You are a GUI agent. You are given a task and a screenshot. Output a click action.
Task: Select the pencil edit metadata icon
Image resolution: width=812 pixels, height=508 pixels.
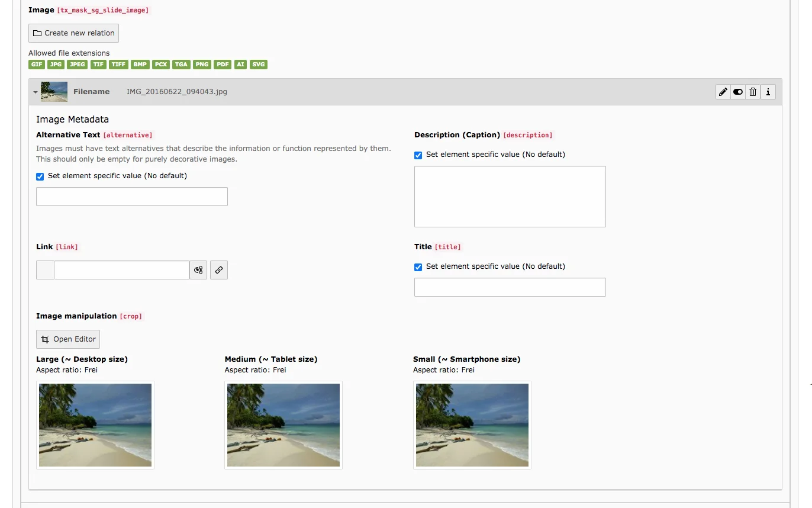[722, 92]
